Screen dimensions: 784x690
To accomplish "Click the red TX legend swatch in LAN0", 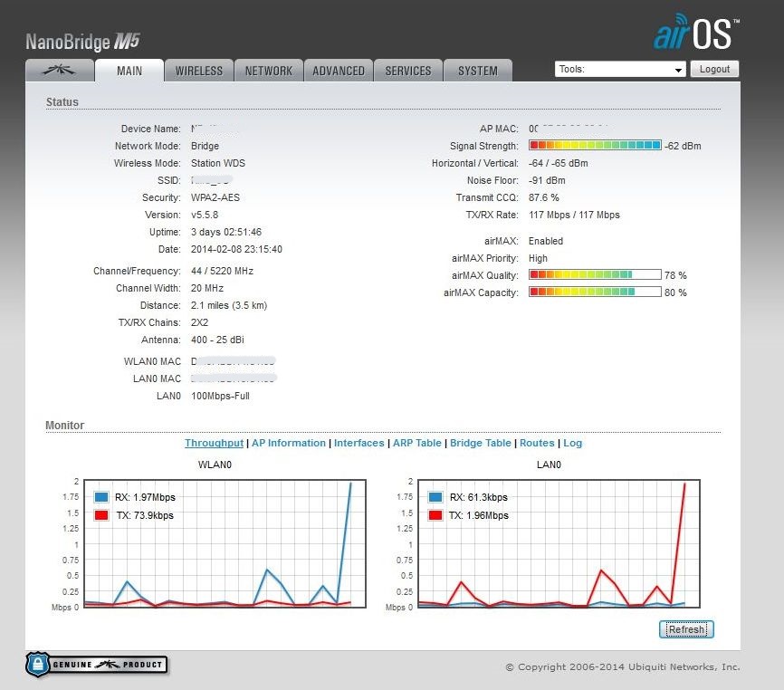I will 435,515.
